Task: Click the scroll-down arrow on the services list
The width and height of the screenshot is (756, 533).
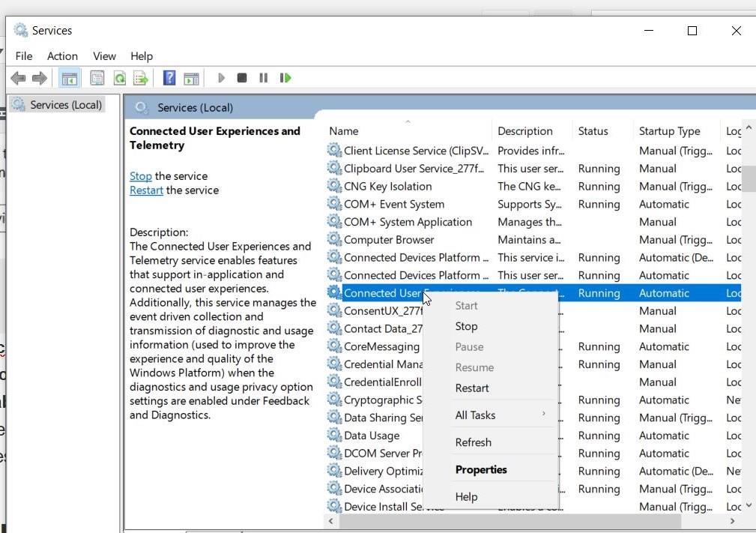Action: pos(748,505)
